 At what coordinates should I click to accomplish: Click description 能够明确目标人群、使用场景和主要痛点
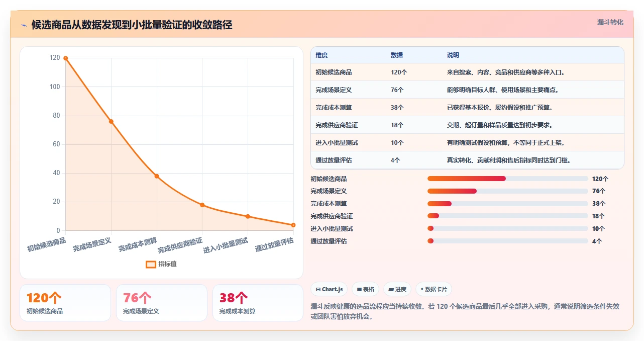(x=503, y=90)
